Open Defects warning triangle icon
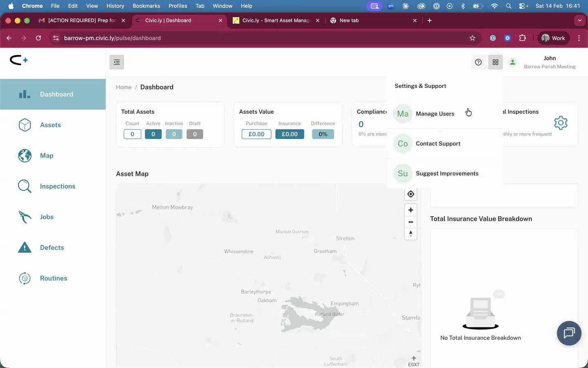 click(25, 248)
